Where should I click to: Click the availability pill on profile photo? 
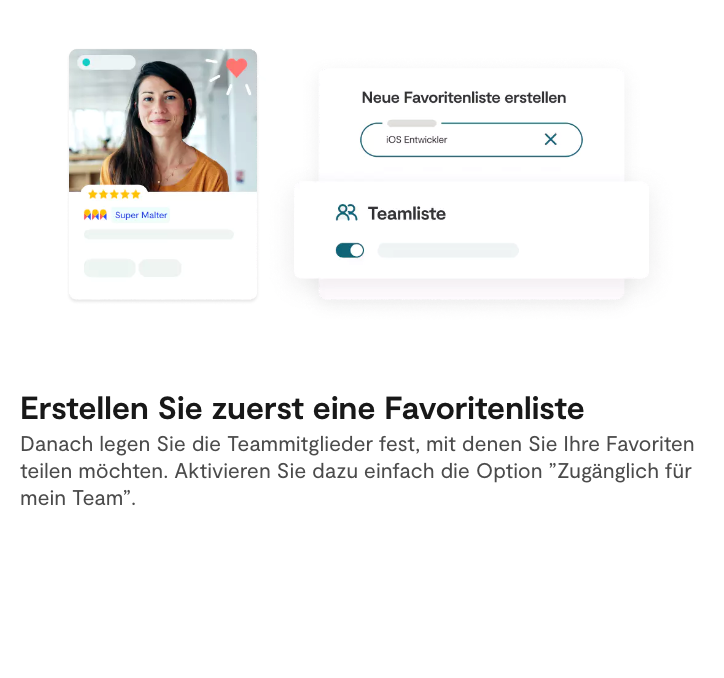tap(107, 62)
